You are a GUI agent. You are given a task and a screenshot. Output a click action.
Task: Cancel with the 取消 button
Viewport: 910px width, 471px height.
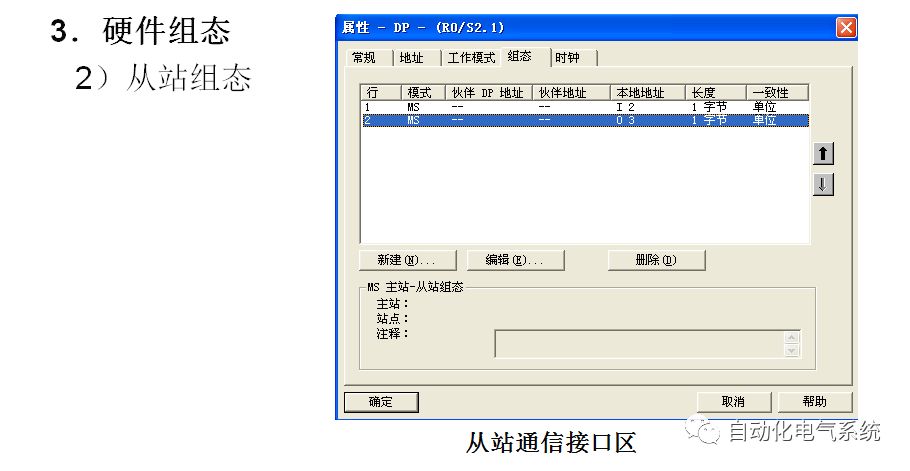point(734,401)
